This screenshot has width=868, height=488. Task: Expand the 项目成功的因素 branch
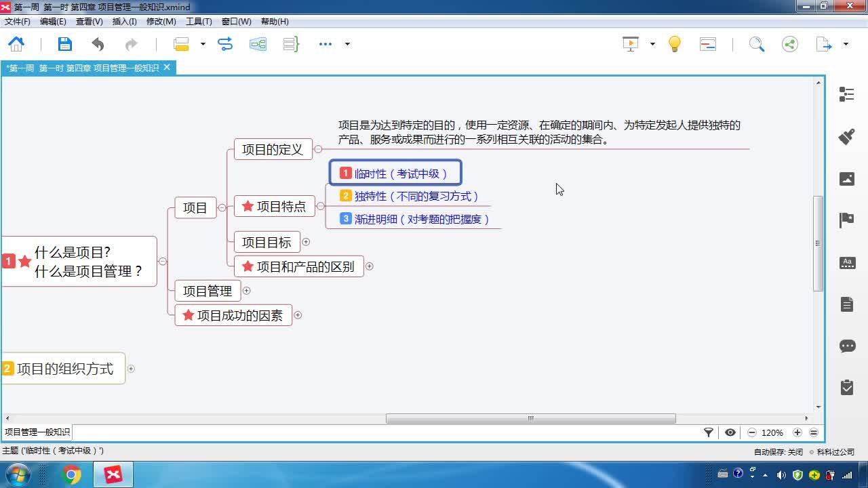[298, 315]
